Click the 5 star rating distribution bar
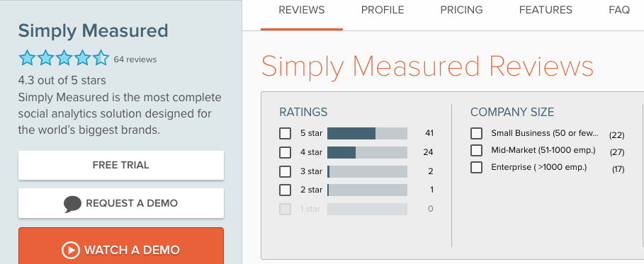The image size is (644, 264). [x=367, y=134]
